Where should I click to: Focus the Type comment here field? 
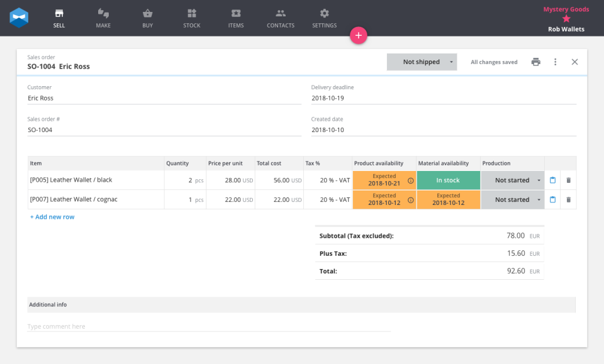(x=209, y=326)
